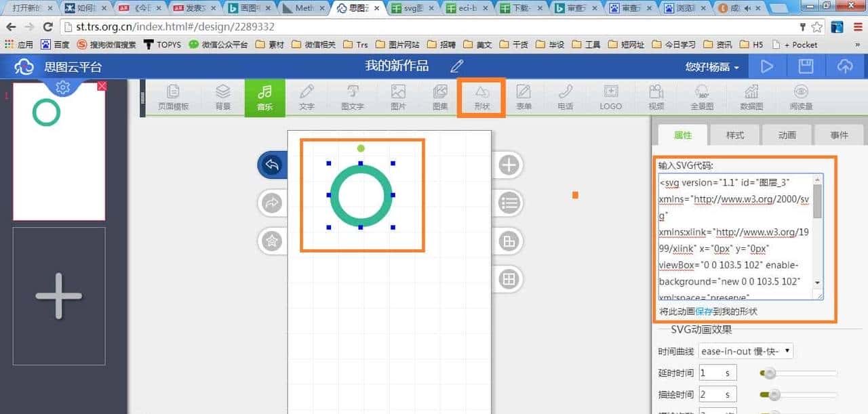
Task: Open the 百度 bookmark
Action: 55,45
